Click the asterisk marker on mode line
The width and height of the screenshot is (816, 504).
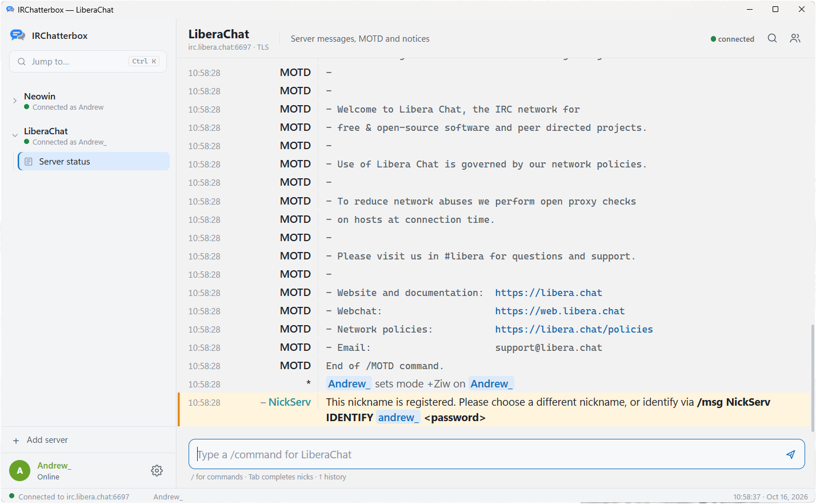309,383
